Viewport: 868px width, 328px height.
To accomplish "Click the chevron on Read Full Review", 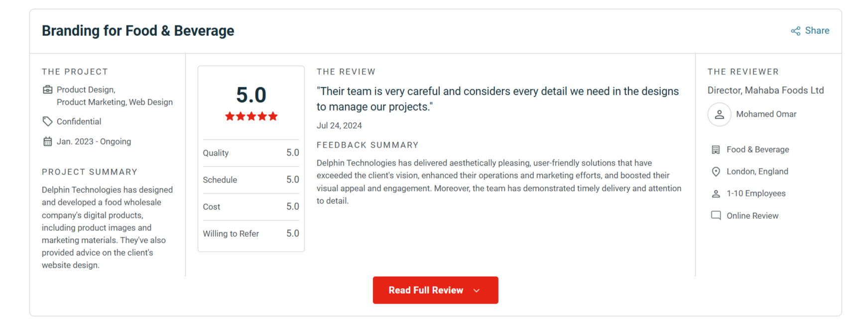I will [x=477, y=291].
